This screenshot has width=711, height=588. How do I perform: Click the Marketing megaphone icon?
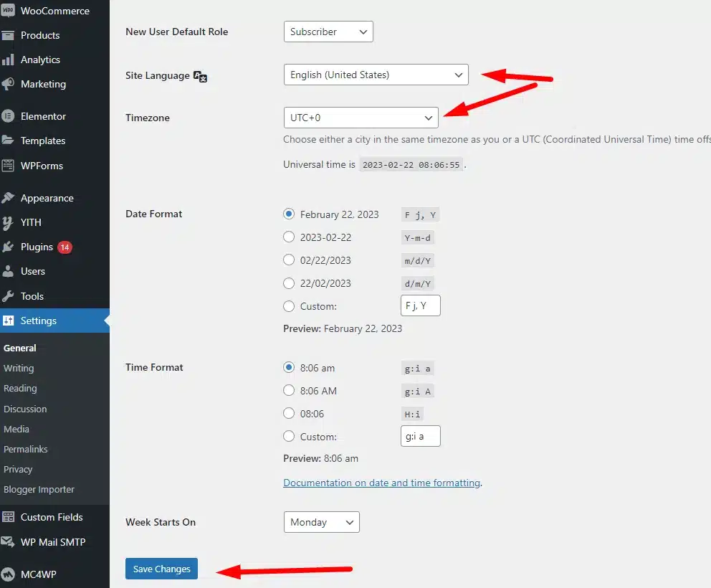(x=9, y=85)
